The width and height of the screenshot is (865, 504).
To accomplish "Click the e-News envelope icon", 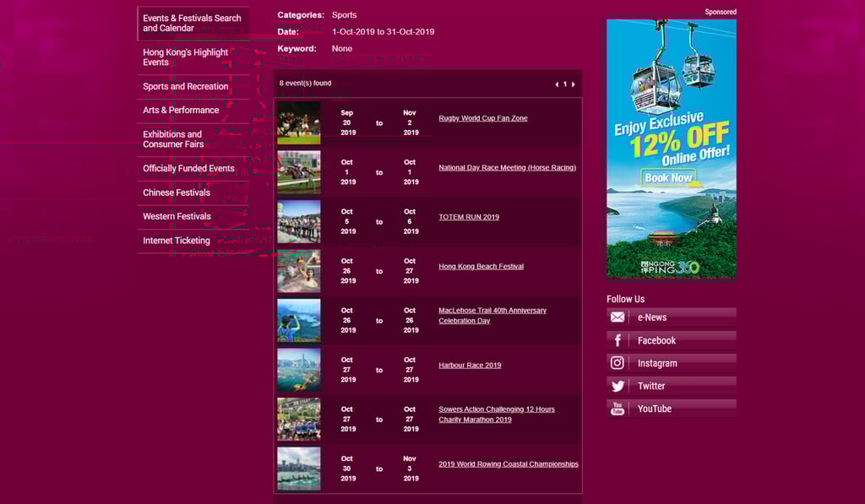I will 617,317.
